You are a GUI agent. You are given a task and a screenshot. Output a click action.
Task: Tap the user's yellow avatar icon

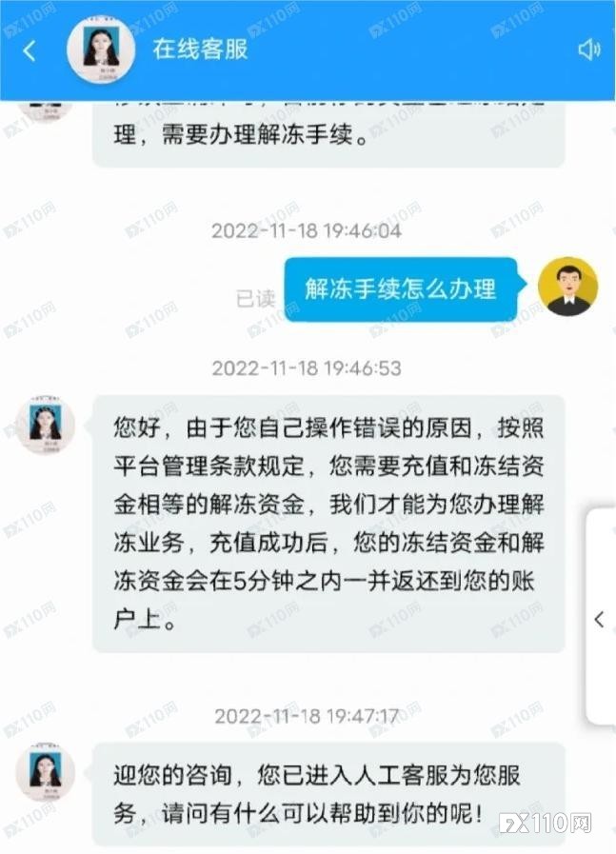click(x=567, y=287)
